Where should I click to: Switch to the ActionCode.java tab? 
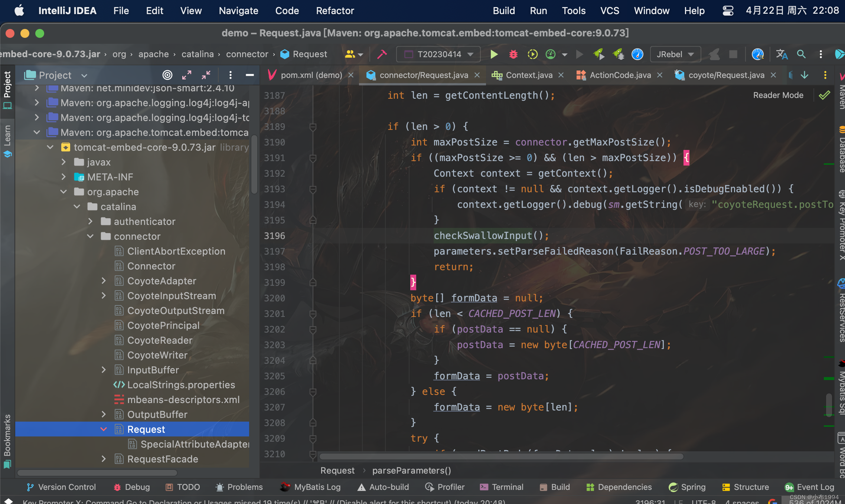click(620, 75)
